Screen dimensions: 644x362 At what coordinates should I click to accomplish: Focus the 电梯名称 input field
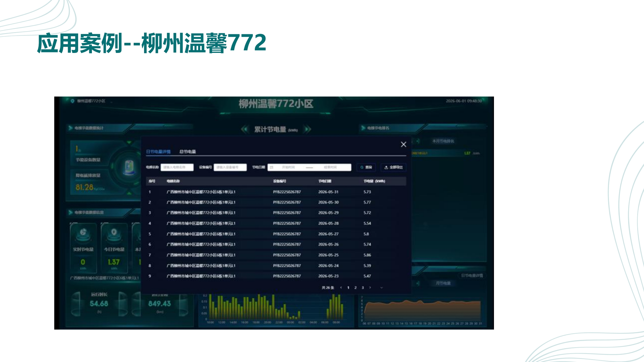[x=177, y=167]
